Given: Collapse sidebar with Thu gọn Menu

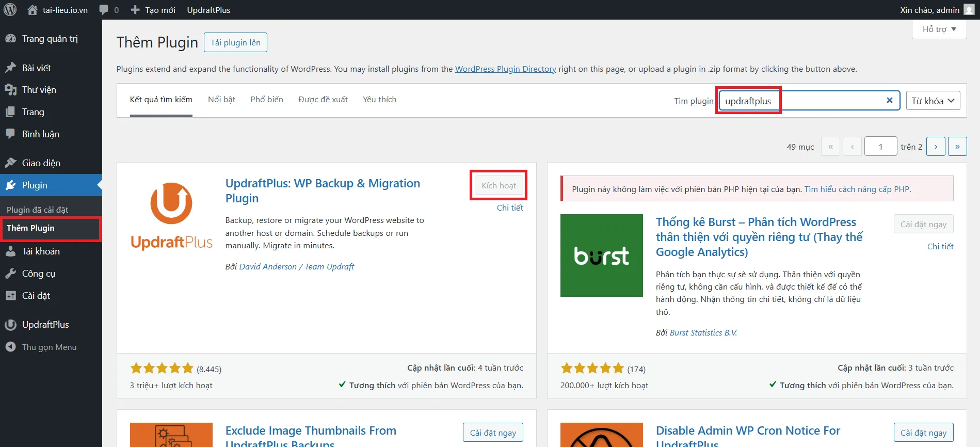Looking at the screenshot, I should (49, 347).
